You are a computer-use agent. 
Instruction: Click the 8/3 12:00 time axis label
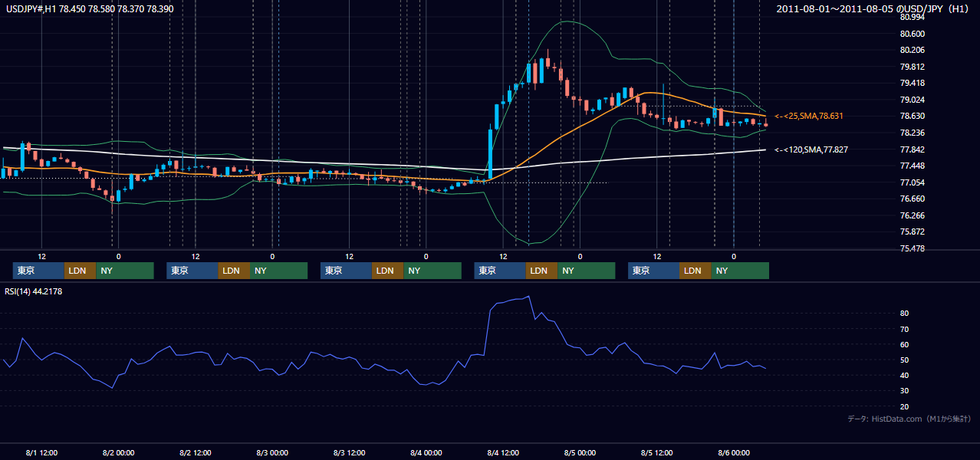tap(349, 452)
